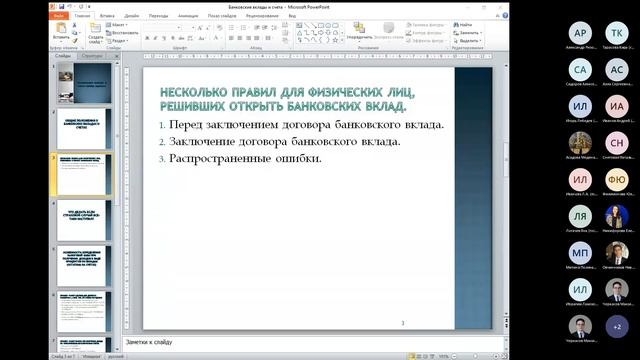Switch to the Design (Дизайн) tab

click(131, 16)
